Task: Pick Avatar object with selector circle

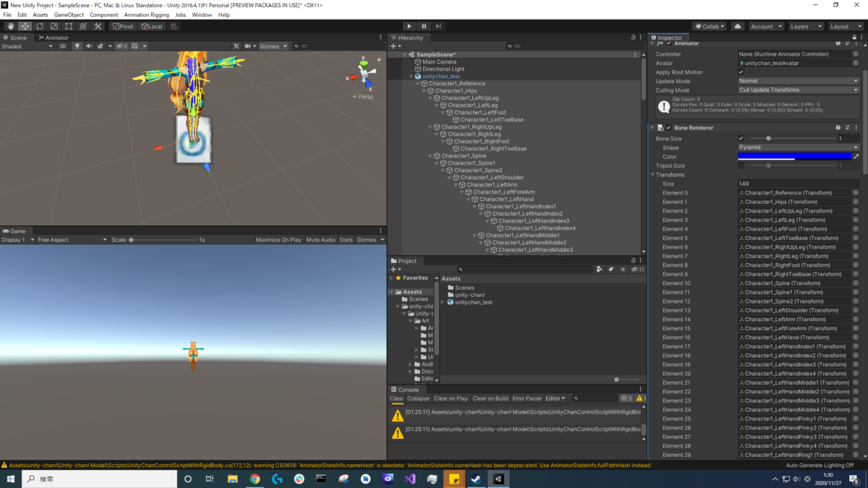Action: pos(856,63)
